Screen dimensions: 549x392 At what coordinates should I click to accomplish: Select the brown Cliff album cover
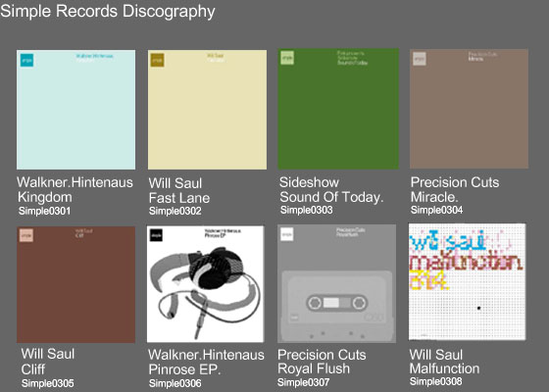coord(76,284)
